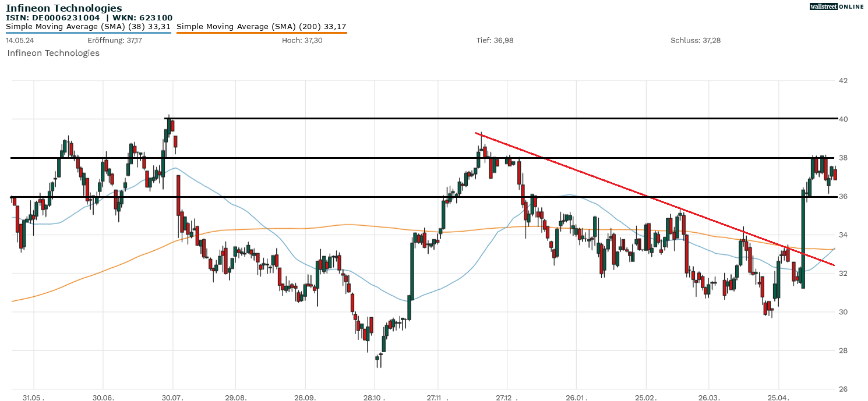Click the Tief 36,98 value
The width and height of the screenshot is (868, 401).
(x=495, y=40)
